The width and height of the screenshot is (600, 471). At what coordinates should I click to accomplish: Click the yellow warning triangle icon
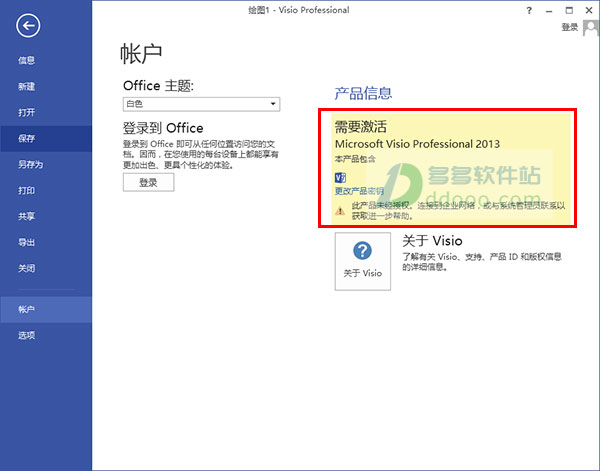340,210
